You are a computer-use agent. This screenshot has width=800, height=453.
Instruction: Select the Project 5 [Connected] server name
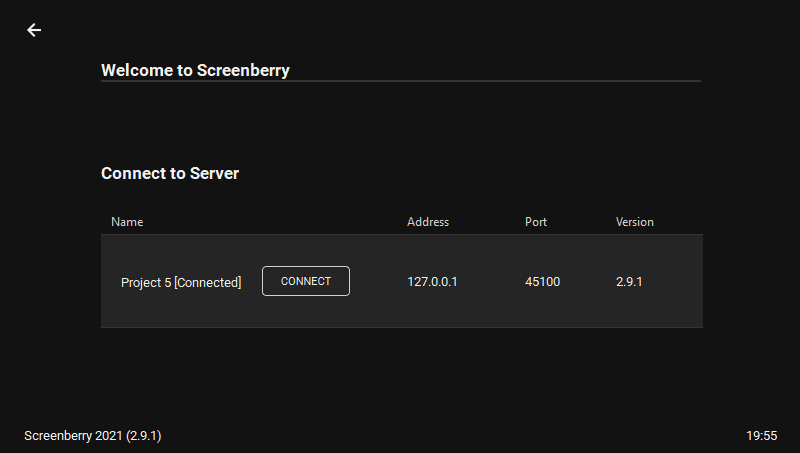pos(181,282)
